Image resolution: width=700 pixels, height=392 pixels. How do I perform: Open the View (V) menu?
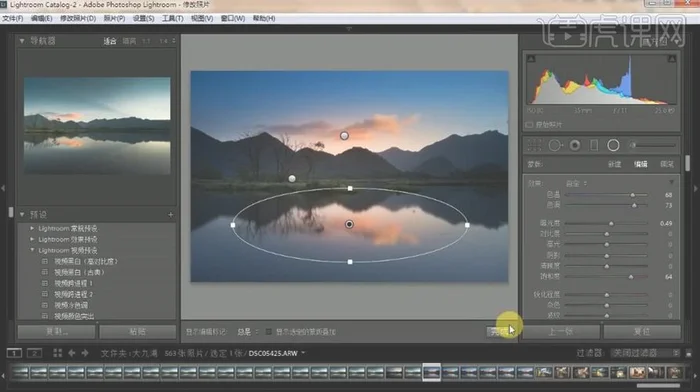pyautogui.click(x=202, y=18)
